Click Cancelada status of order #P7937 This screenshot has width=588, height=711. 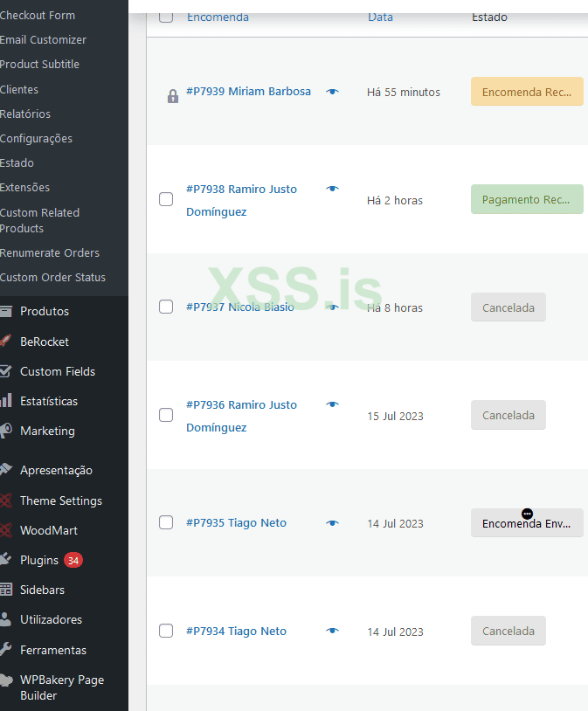(x=508, y=307)
